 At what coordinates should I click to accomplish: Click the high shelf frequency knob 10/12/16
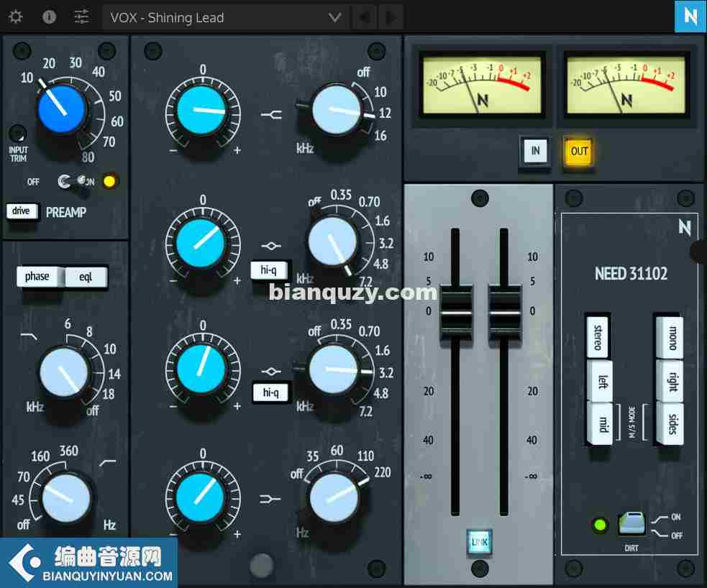(x=336, y=109)
